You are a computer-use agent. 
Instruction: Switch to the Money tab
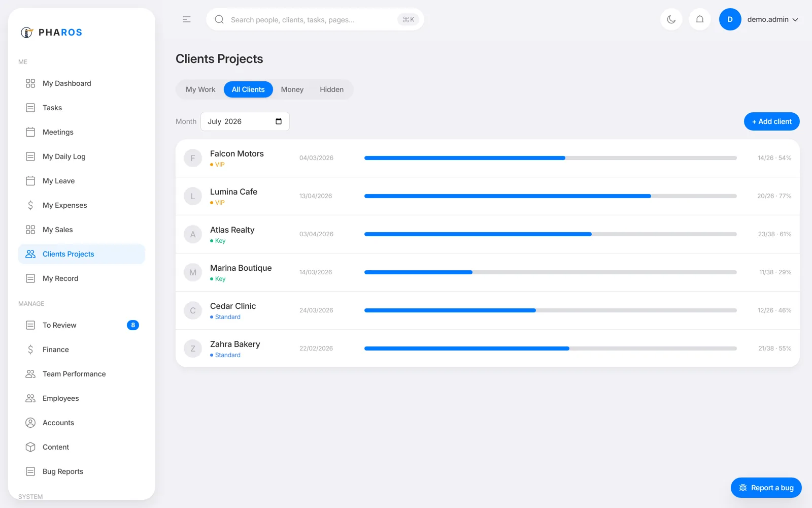(292, 89)
